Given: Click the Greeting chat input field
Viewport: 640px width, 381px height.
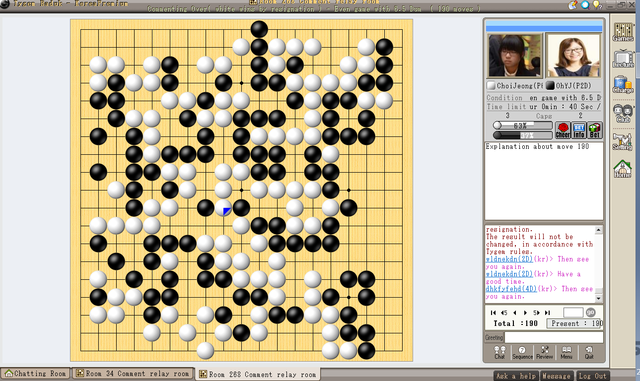Looking at the screenshot, I should coord(554,337).
